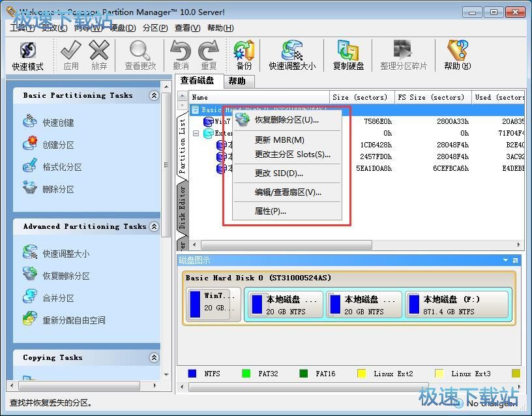Image resolution: width=532 pixels, height=416 pixels.
Task: Select vertical Disk Editor tab
Action: point(183,207)
